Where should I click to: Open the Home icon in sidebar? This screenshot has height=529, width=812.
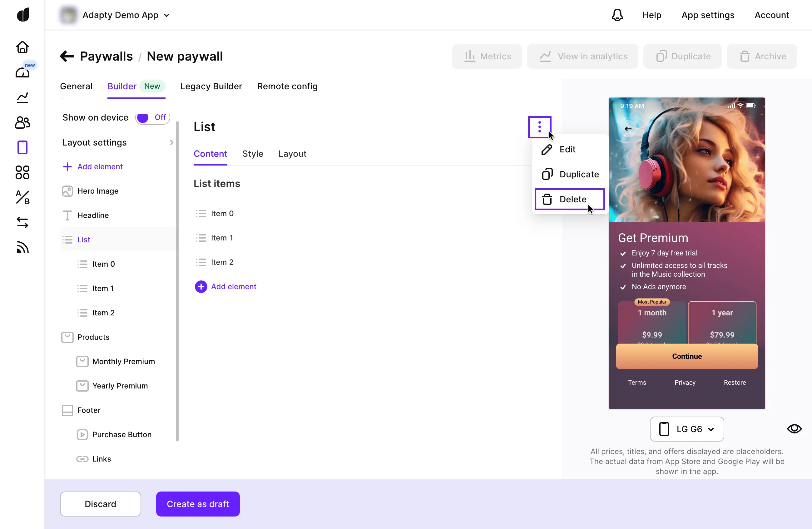(22, 47)
